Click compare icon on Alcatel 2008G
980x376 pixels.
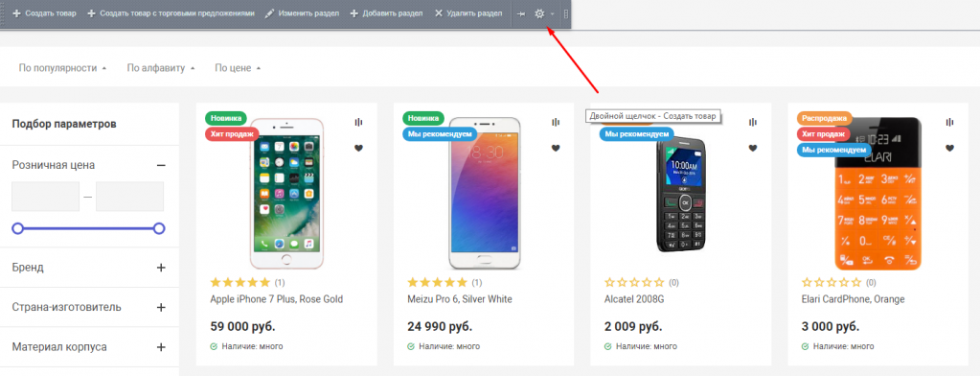pos(753,122)
